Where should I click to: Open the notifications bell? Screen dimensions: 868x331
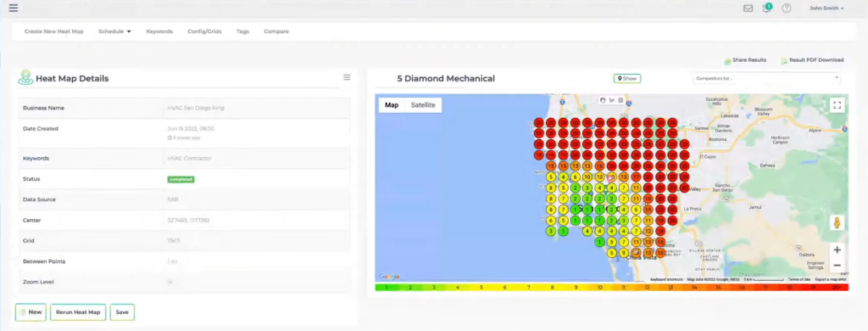[x=766, y=8]
